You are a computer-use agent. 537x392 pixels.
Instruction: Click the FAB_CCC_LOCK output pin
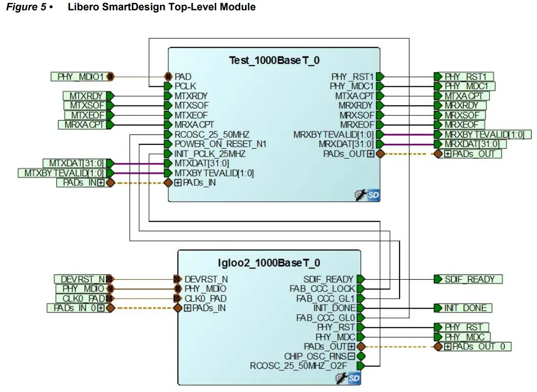360,288
